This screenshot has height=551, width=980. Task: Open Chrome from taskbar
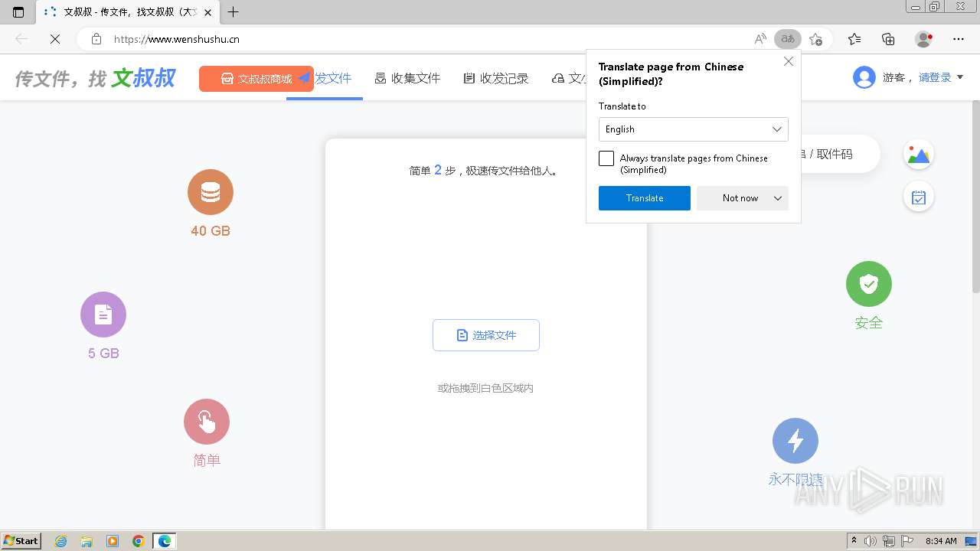(x=139, y=541)
